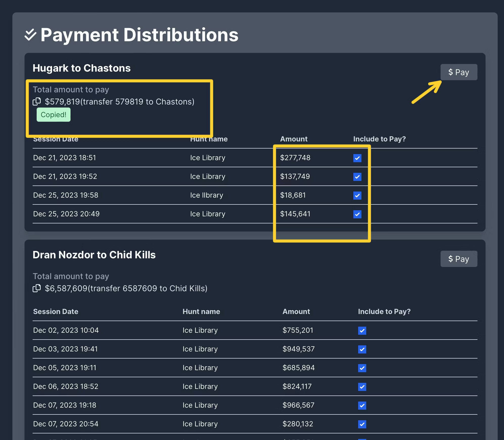Toggle include checkbox for $966,567 row
504x440 pixels.
pyautogui.click(x=362, y=405)
